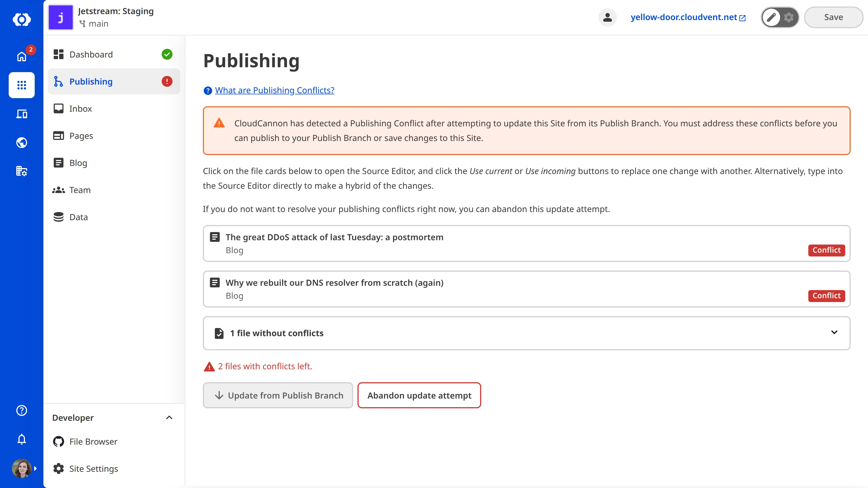The width and height of the screenshot is (868, 488).
Task: Click Conflict badge on DDoS postmortem card
Action: [826, 250]
